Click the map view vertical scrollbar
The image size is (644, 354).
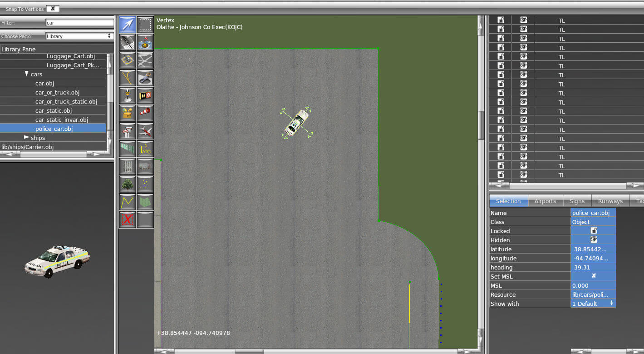coord(481,182)
